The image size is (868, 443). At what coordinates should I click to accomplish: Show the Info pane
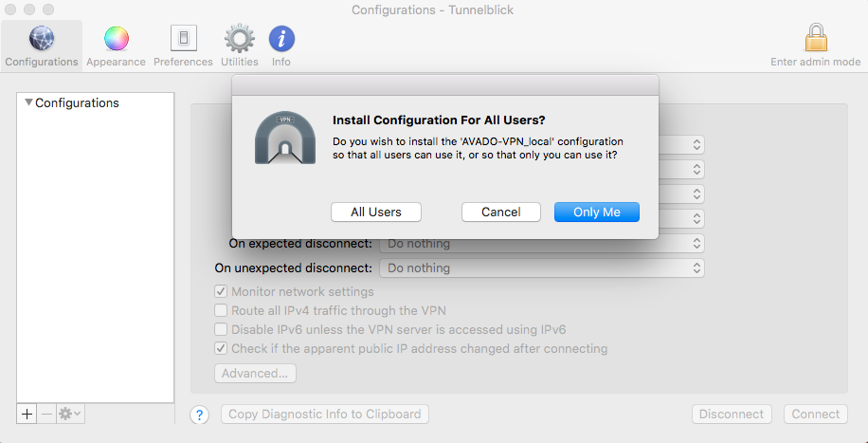tap(281, 46)
